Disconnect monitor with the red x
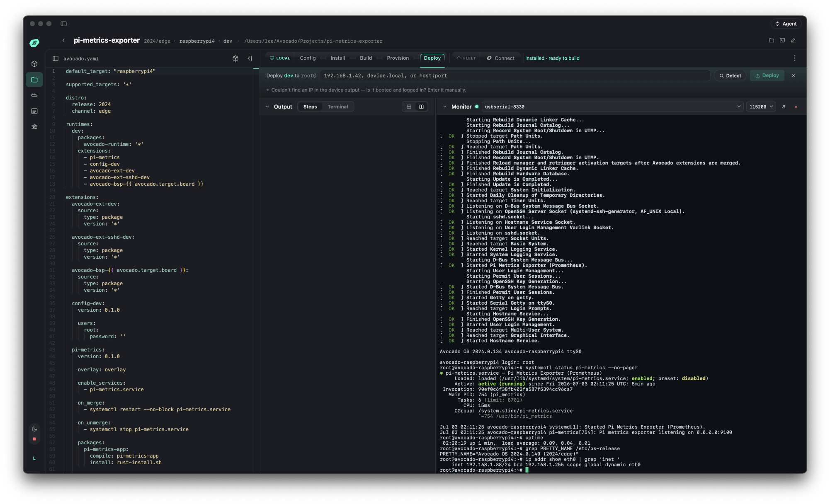Screen dimensions: 830x504 pyautogui.click(x=796, y=107)
